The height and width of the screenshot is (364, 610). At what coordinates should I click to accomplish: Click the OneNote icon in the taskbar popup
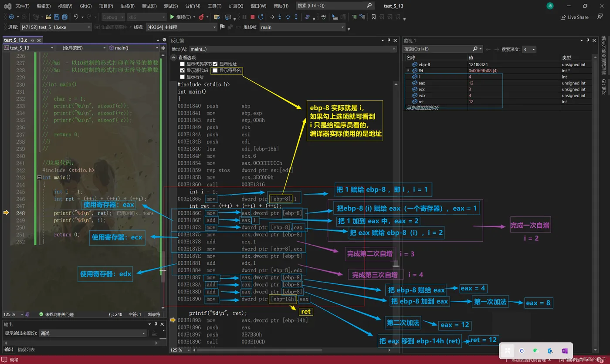(565, 351)
